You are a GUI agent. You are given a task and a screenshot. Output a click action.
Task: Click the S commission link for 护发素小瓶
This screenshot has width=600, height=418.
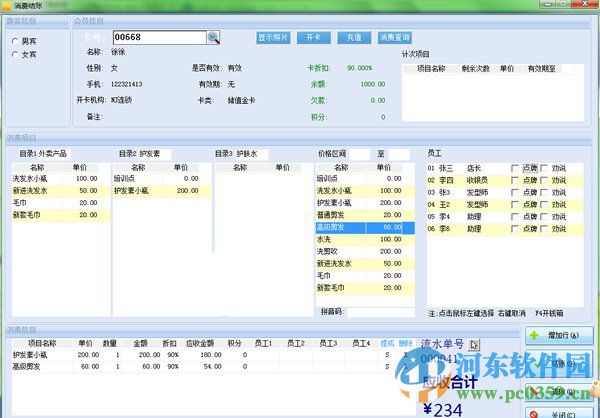pyautogui.click(x=387, y=355)
